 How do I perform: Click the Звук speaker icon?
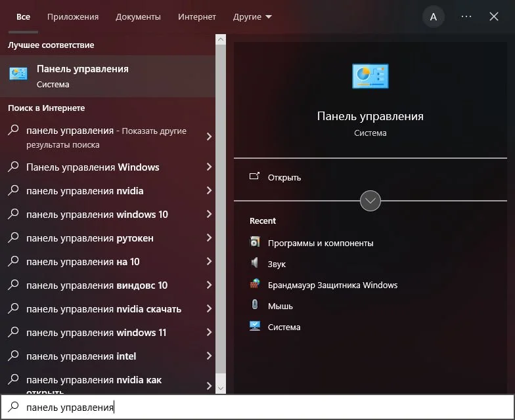(255, 262)
